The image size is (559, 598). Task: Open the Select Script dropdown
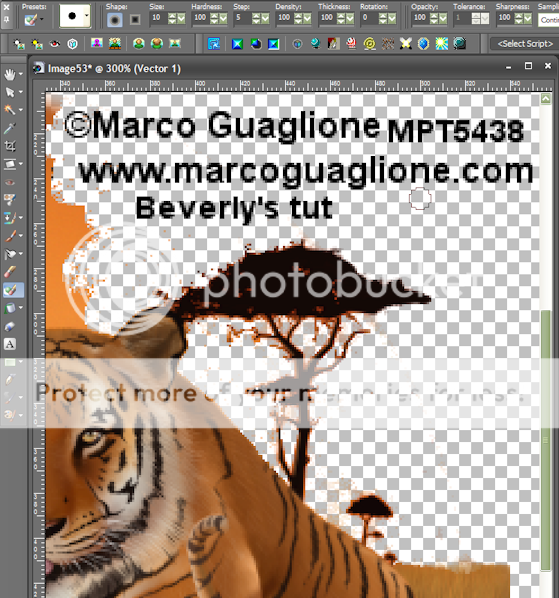tap(524, 44)
